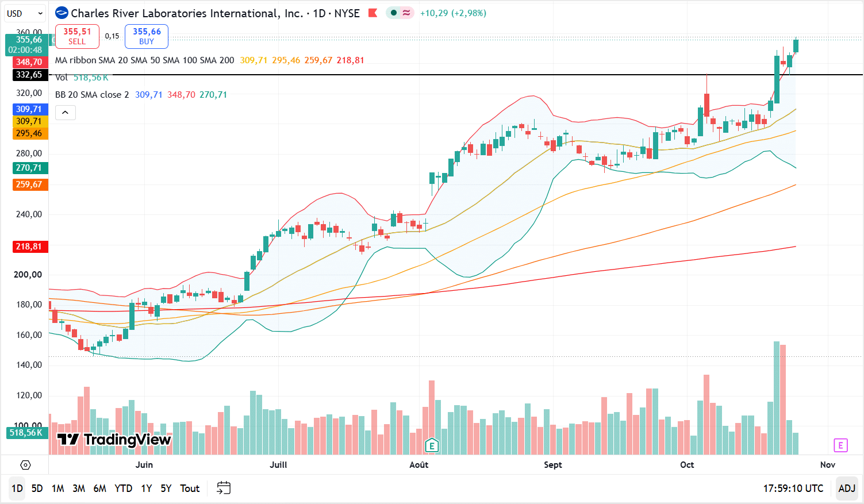
Task: Choose the 6M time range
Action: [100, 488]
